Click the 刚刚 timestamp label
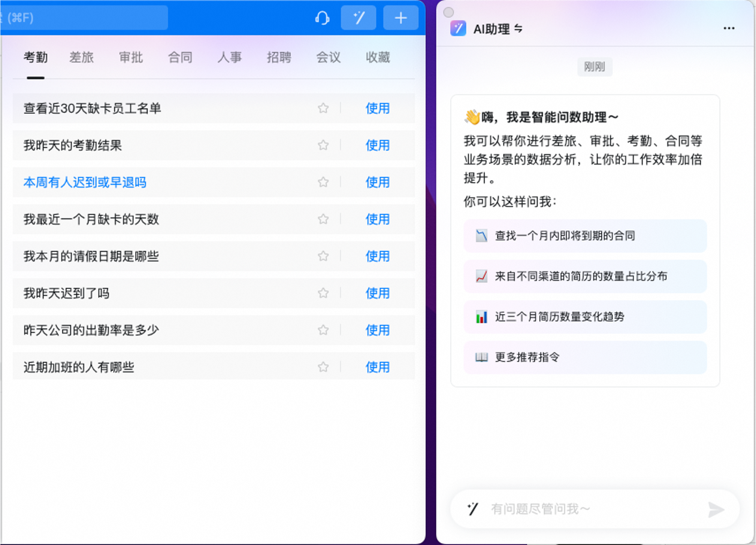 (x=595, y=67)
